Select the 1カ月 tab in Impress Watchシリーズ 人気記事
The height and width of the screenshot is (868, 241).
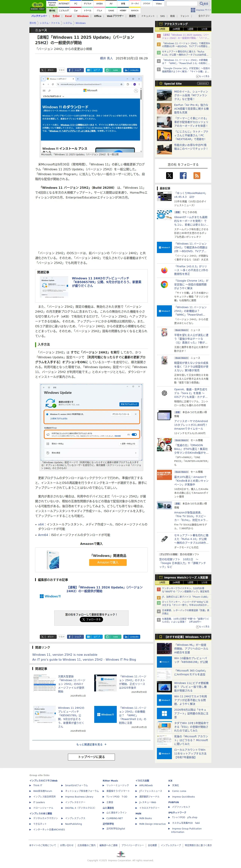(204, 583)
